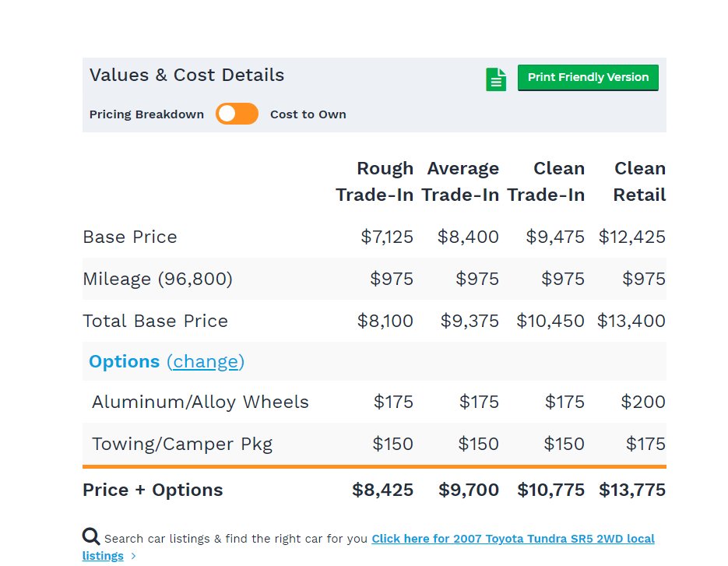The image size is (728, 566).
Task: Click the Rough Trade-In column header
Action: tap(375, 181)
